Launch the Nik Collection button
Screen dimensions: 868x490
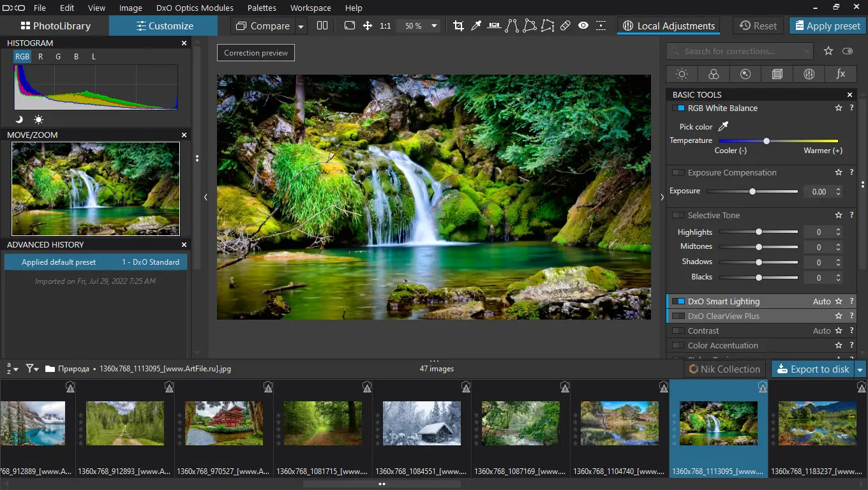tap(724, 369)
